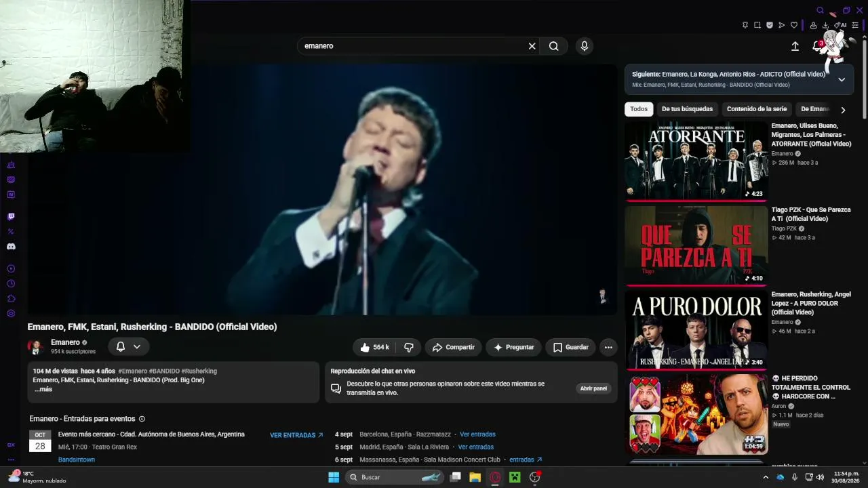Click the send/flow arrow icon in toolbar
Viewport: 868px width, 488px height.
pos(782,25)
